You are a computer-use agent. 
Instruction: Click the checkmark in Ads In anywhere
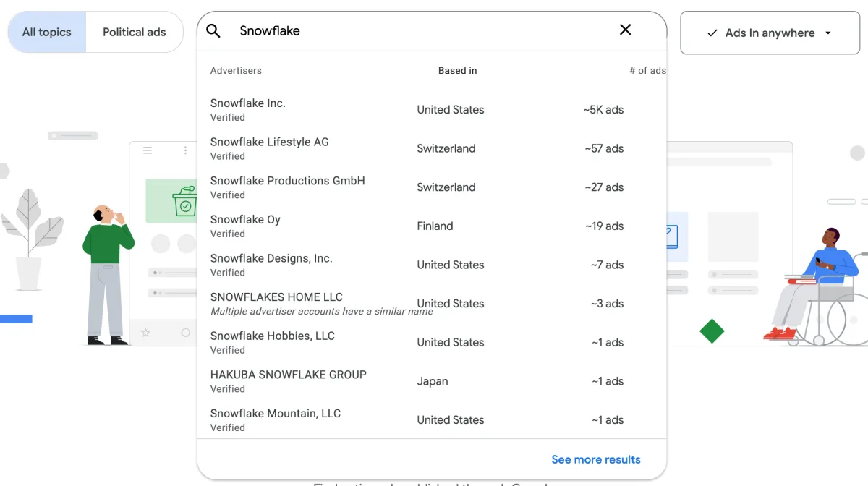point(712,33)
